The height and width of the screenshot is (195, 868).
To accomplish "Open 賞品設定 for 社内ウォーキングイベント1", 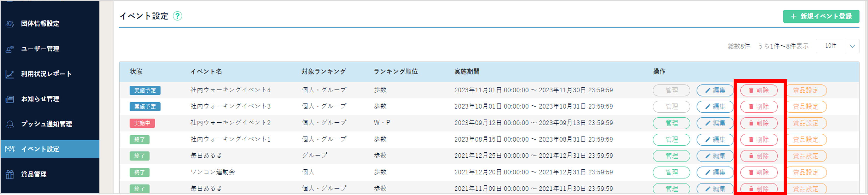I will tap(806, 140).
